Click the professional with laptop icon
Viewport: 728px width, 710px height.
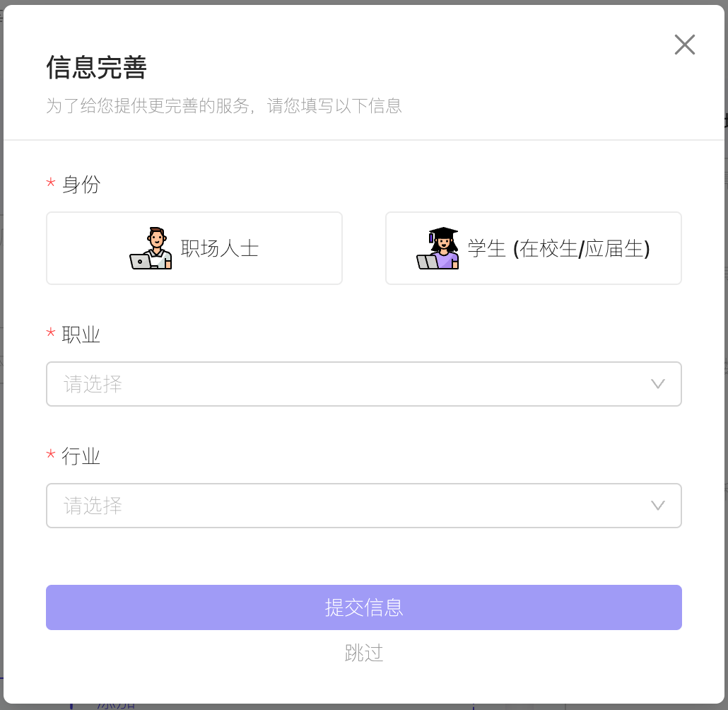pos(151,249)
